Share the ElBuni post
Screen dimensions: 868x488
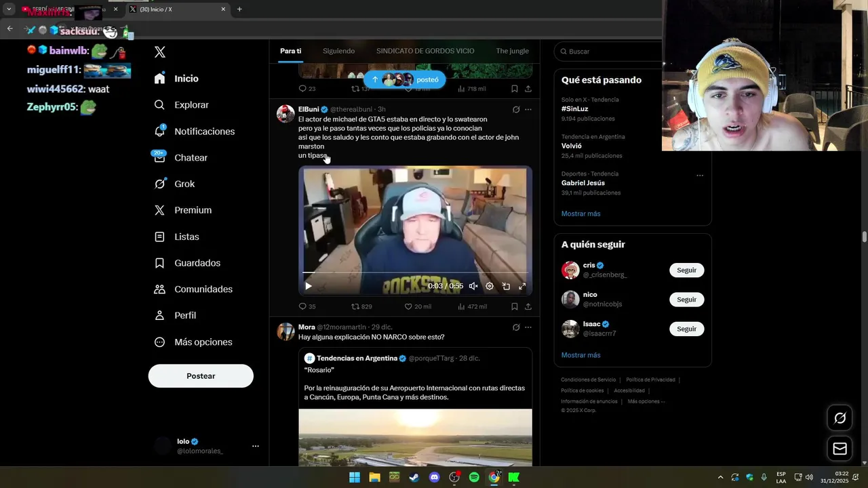[528, 306]
